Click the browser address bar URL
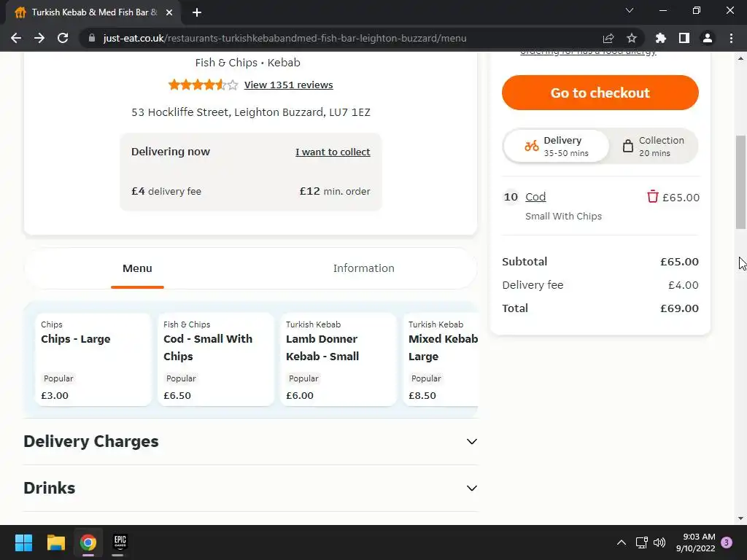The height and width of the screenshot is (560, 747). point(285,38)
